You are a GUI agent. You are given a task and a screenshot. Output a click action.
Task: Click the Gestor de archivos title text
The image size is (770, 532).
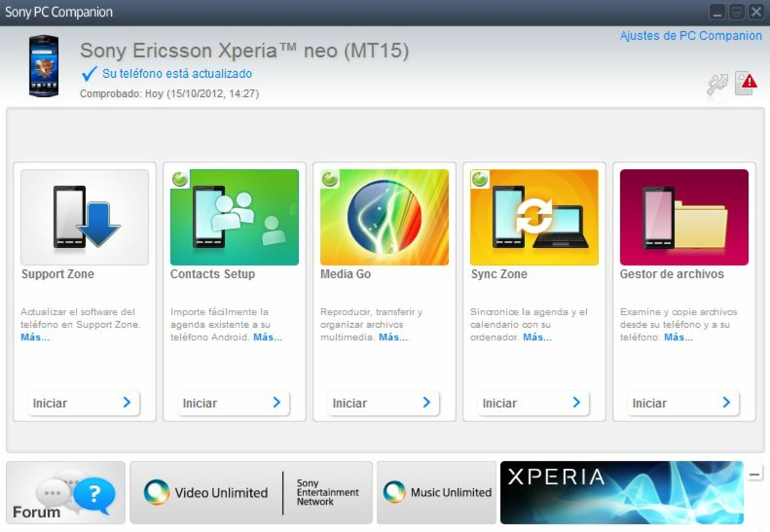tap(672, 274)
